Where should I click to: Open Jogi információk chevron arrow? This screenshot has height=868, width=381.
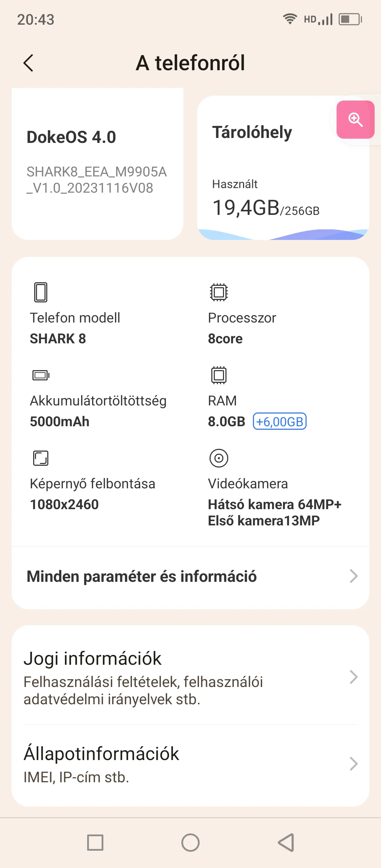pos(353,677)
